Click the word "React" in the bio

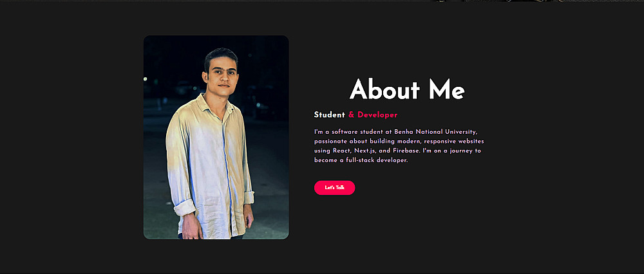pos(341,151)
